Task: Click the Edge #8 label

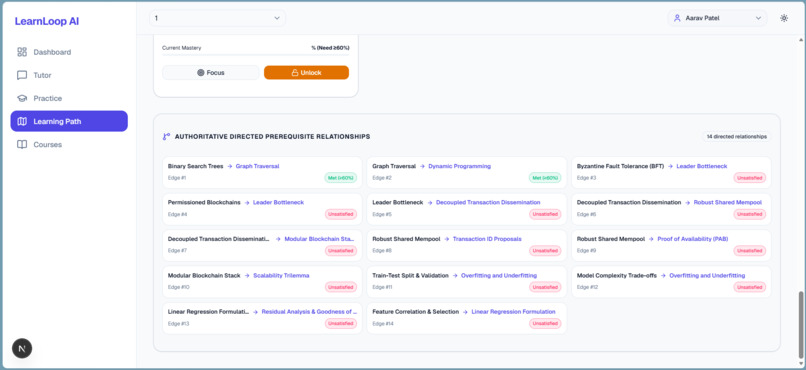Action: pyautogui.click(x=382, y=251)
